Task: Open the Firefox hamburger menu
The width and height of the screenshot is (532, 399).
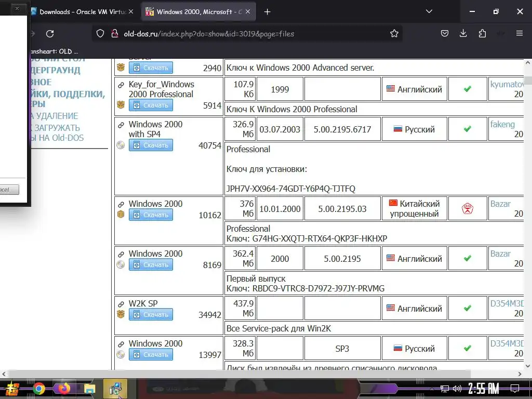Action: [519, 33]
